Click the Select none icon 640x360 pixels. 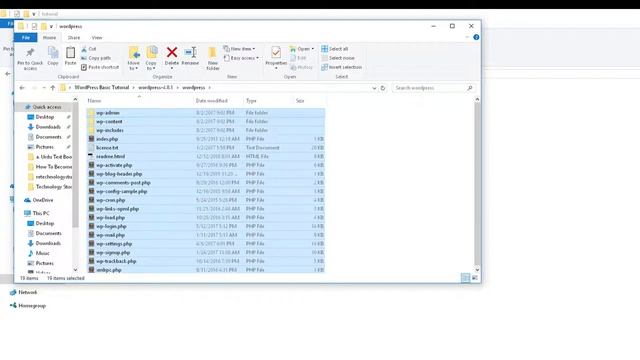324,58
